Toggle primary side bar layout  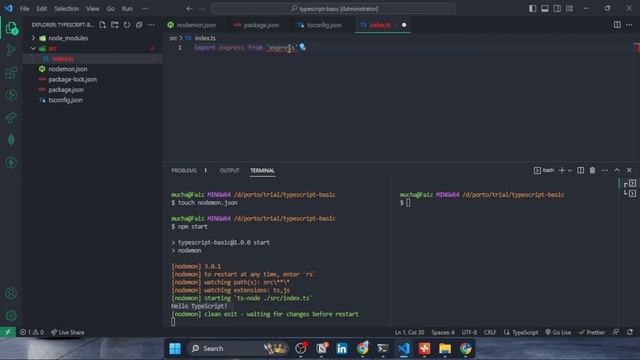coord(532,8)
